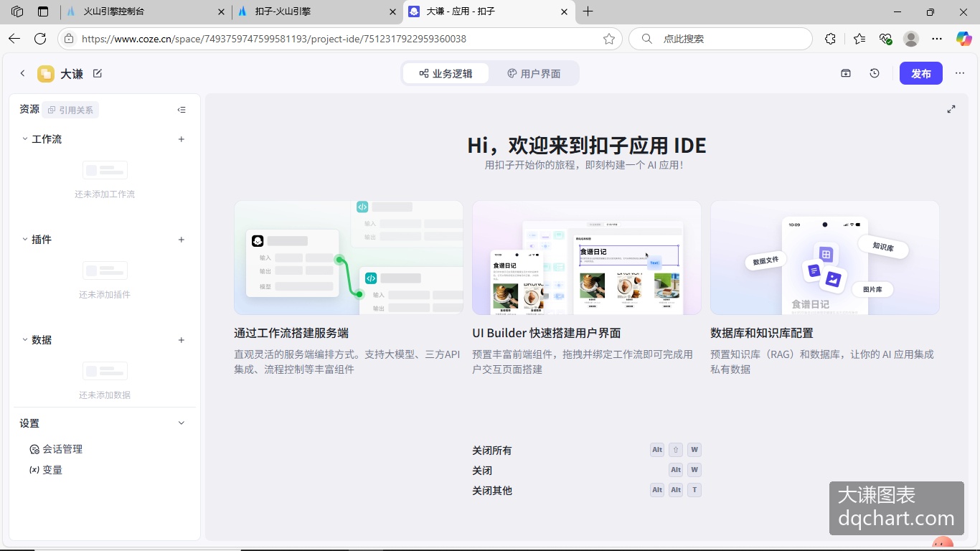Screen dimensions: 980x551
Task: Click the 还未添加工作流 placeholder text
Action: coord(105,194)
